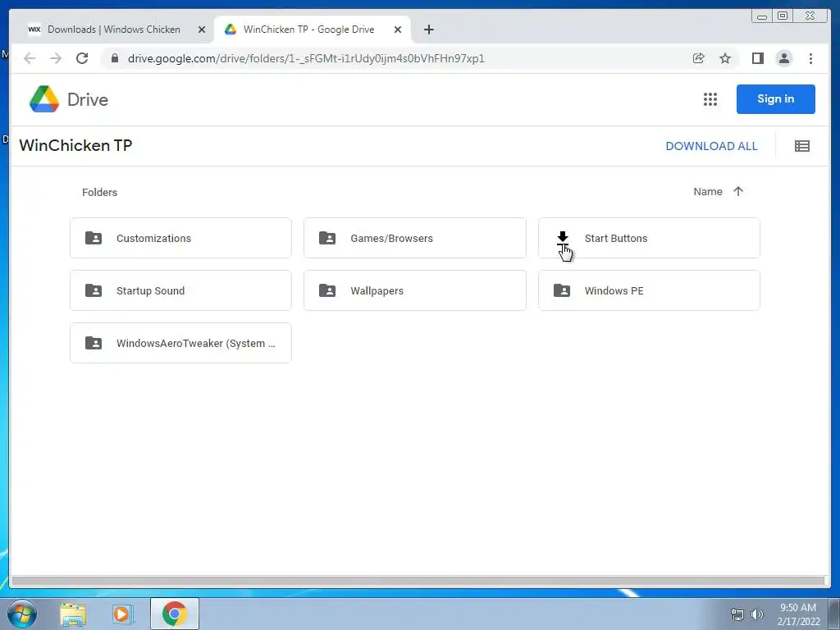The width and height of the screenshot is (840, 630).
Task: Open Windows Explorer from the taskbar
Action: tap(73, 614)
